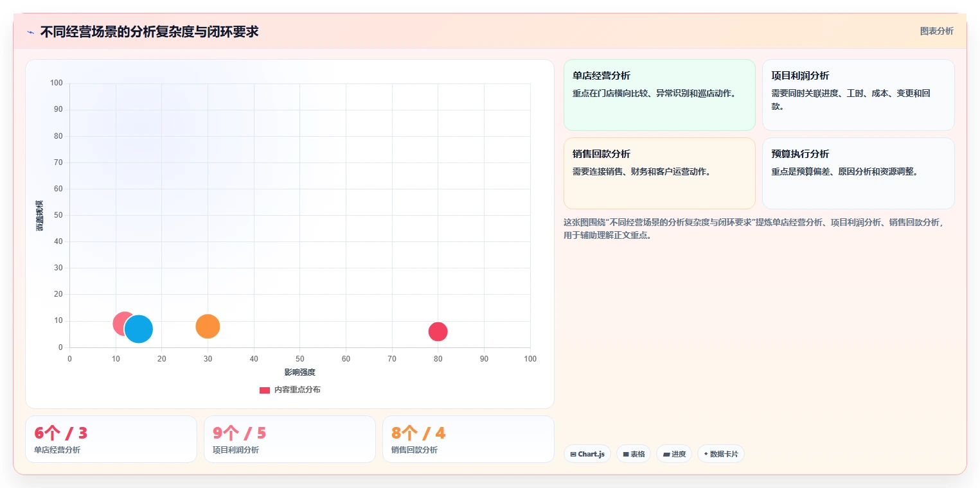This screenshot has width=980, height=488.
Task: Click the 数据卡片 tag chip
Action: [721, 454]
